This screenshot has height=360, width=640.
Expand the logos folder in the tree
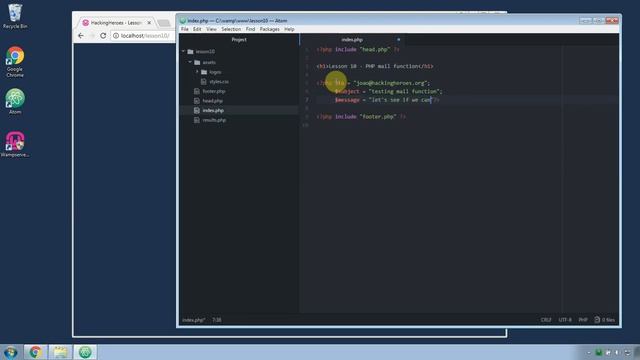[197, 72]
